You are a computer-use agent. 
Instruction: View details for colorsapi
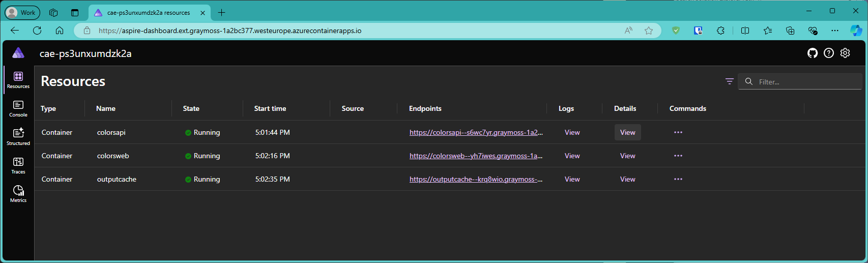tap(627, 132)
